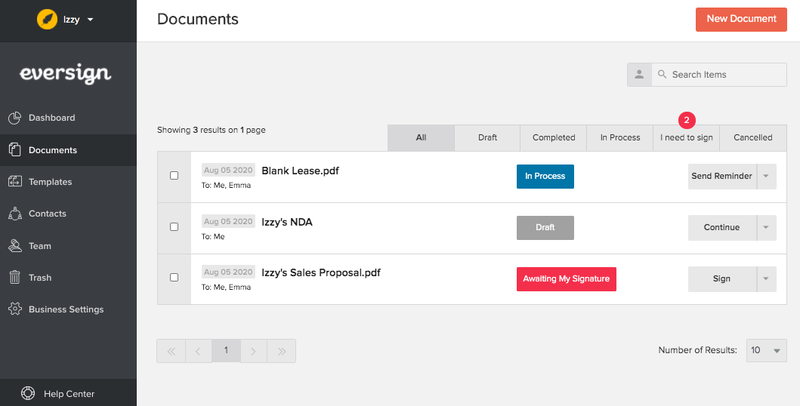The image size is (800, 406).
Task: Select the Izzy's Sales Proposal.pdf checkbox
Action: point(174,277)
